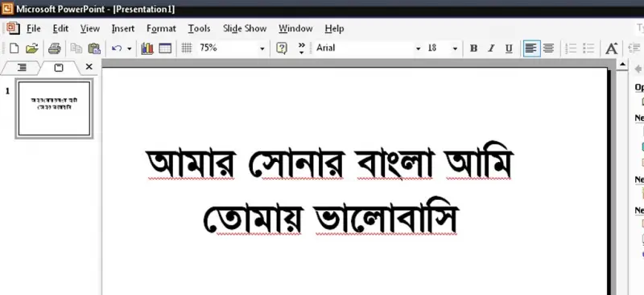Open an existing file with the folder icon
The image size is (644, 295).
click(x=31, y=48)
